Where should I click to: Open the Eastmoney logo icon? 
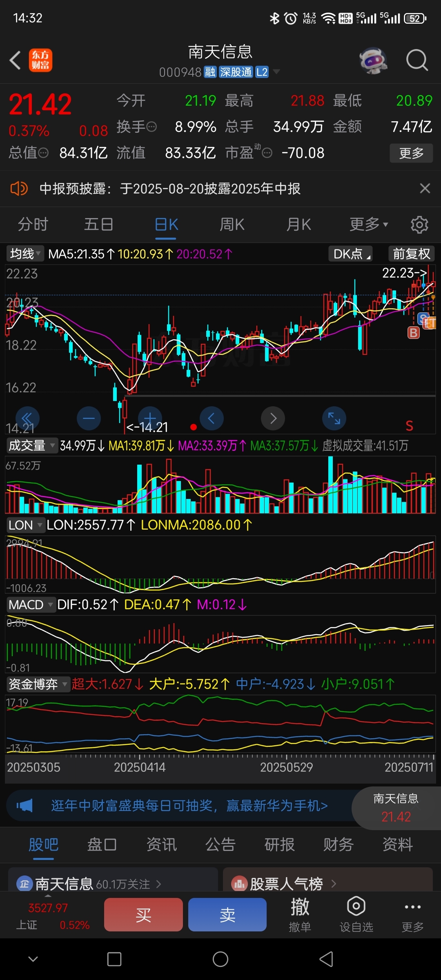(40, 60)
